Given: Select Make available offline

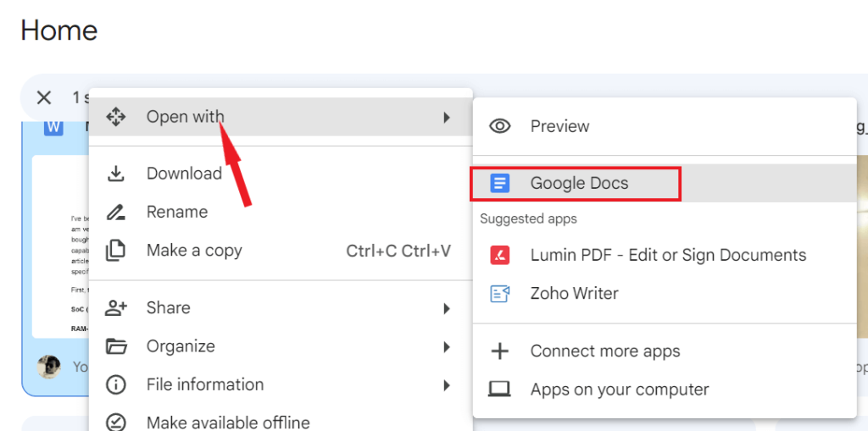Looking at the screenshot, I should [228, 422].
